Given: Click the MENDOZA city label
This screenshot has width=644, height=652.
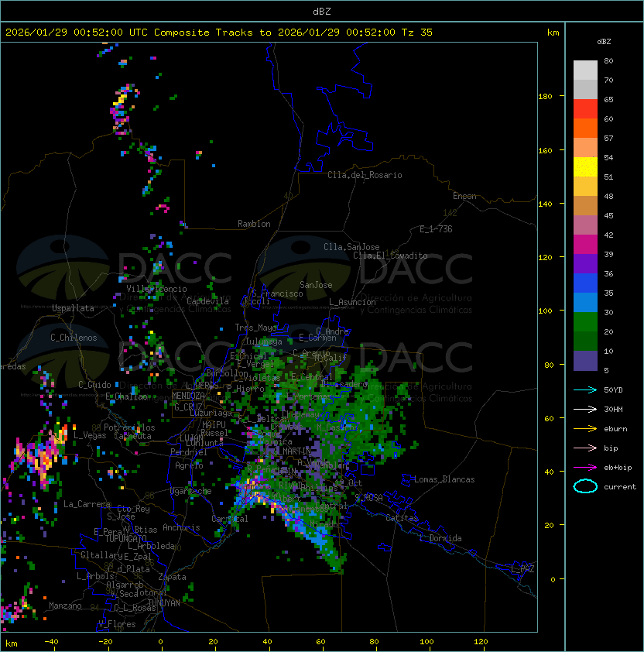Looking at the screenshot, I should 188,396.
